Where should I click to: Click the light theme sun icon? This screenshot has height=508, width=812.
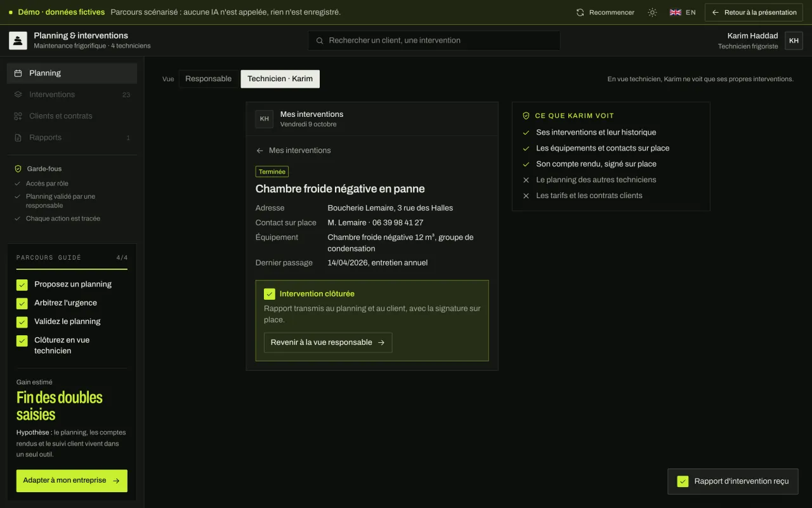pos(652,12)
